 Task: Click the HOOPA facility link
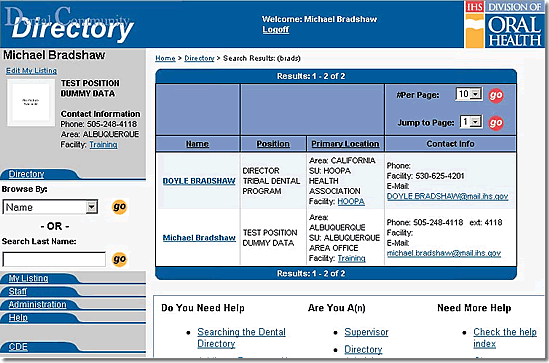click(351, 202)
